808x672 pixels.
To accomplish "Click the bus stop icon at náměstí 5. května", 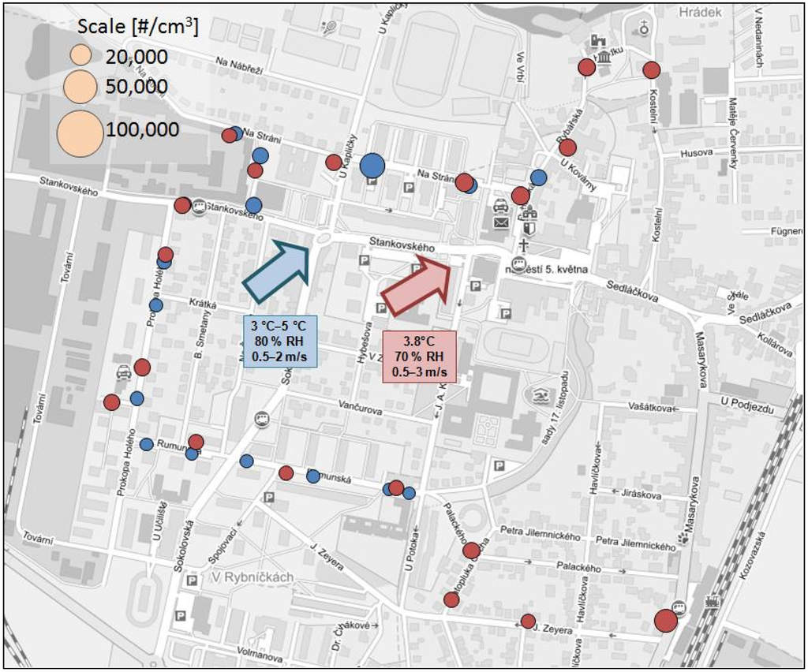I will tap(518, 264).
